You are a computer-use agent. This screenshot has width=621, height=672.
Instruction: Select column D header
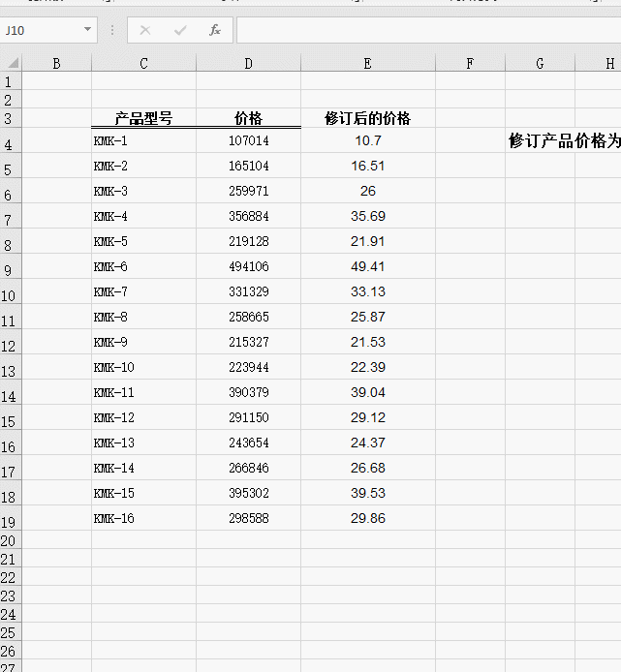pos(248,64)
